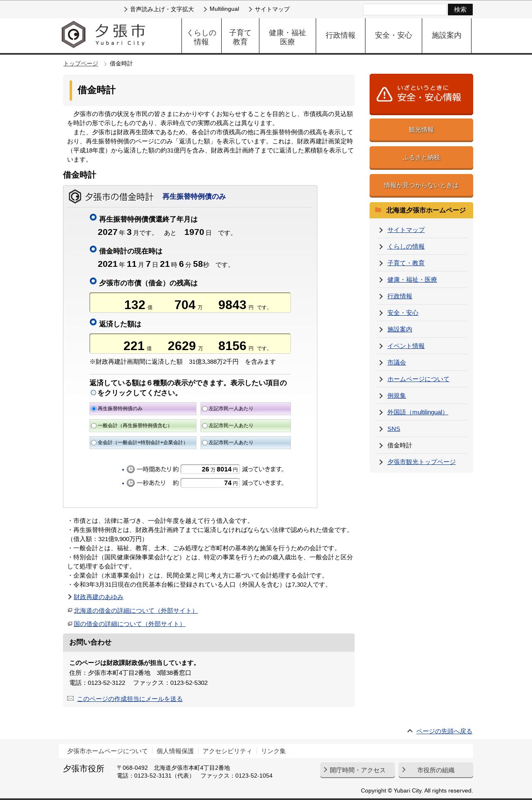Click external-site icon beside 北海道の借金の詳細

tap(70, 610)
